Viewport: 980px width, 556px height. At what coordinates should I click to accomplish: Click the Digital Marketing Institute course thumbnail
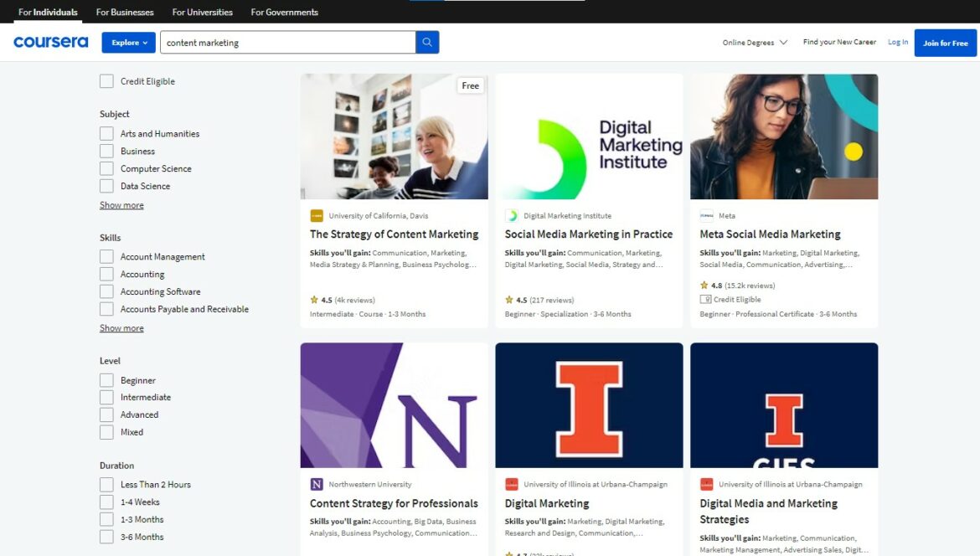[x=590, y=136]
